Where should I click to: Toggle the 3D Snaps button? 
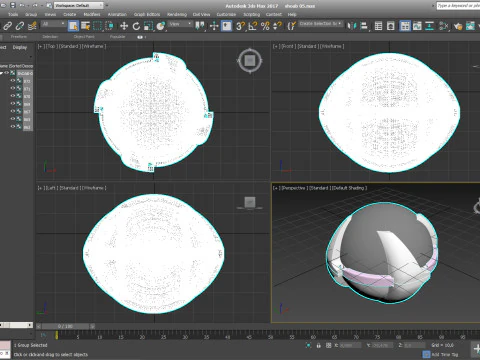[240, 26]
